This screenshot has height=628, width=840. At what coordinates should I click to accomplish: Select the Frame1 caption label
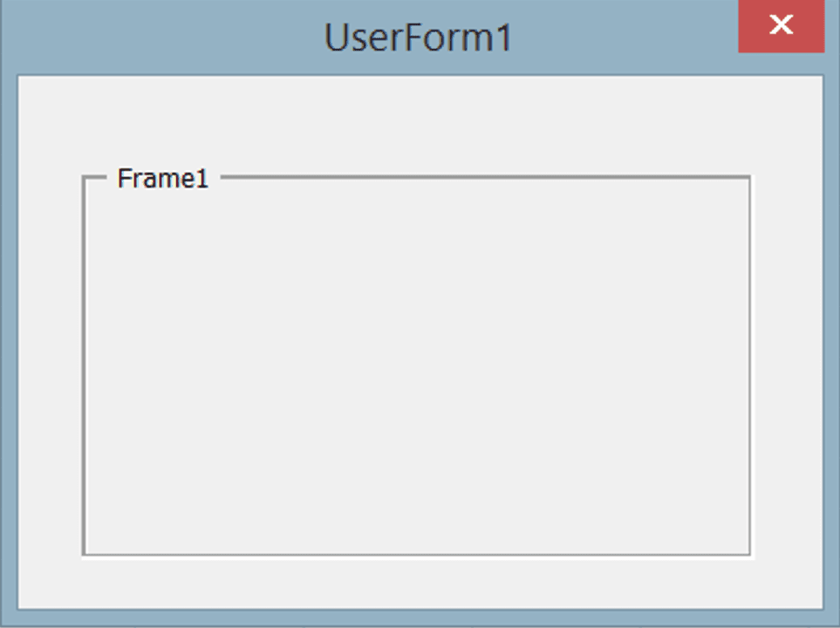click(163, 179)
